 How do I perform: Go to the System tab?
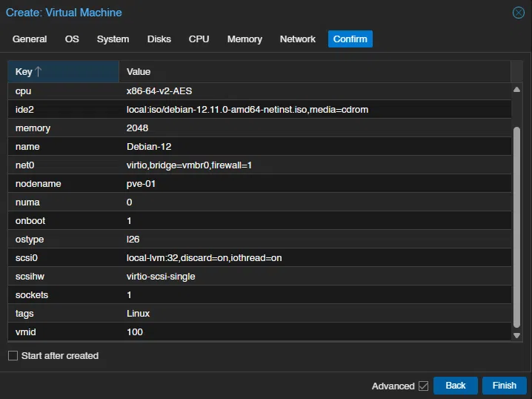(113, 39)
